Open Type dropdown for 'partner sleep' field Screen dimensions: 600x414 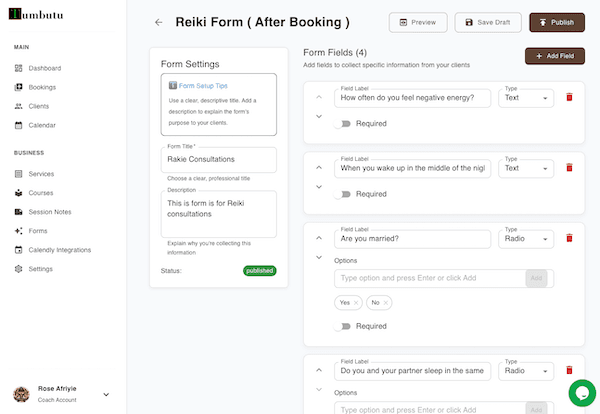click(526, 371)
